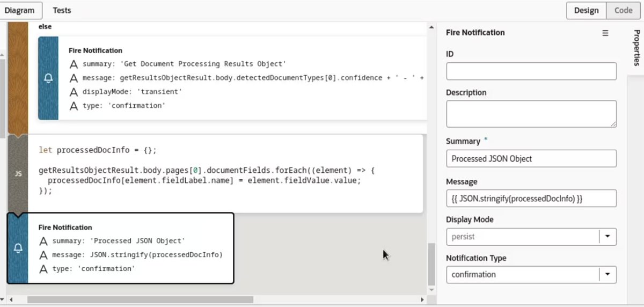Open the Display Mode dropdown arrow
644x307 pixels.
tap(608, 237)
